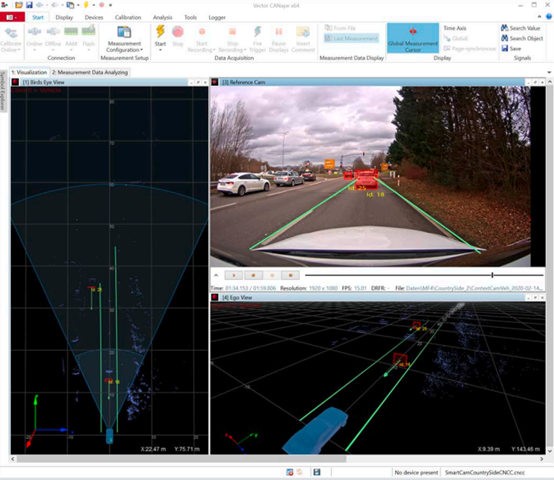Screen dimensions: 554x480
Task: Click the Ego View window icon
Action: 214,297
